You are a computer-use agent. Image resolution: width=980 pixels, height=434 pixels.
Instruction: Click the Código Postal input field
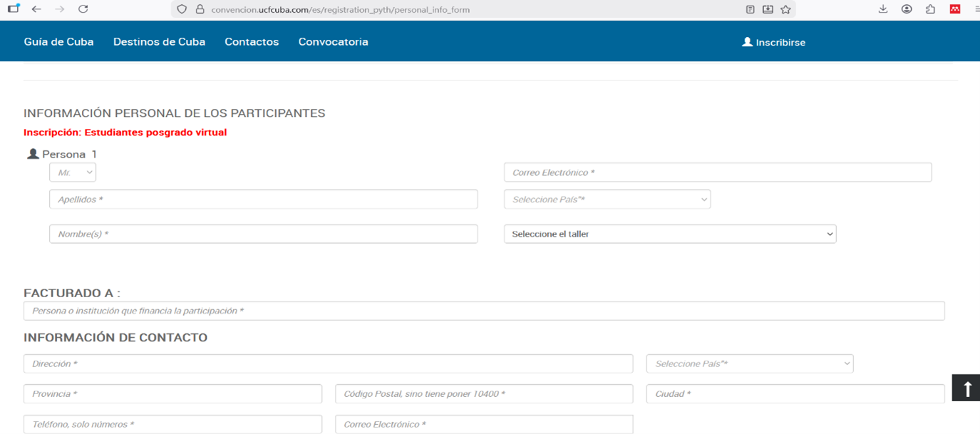[x=484, y=394]
